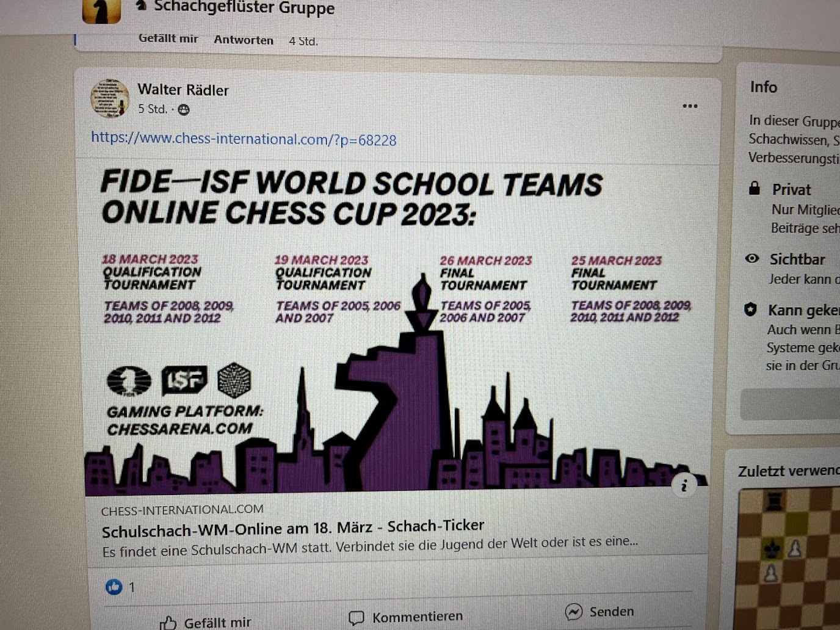
Task: Click the Kommentieren speech bubble button
Action: point(405,617)
